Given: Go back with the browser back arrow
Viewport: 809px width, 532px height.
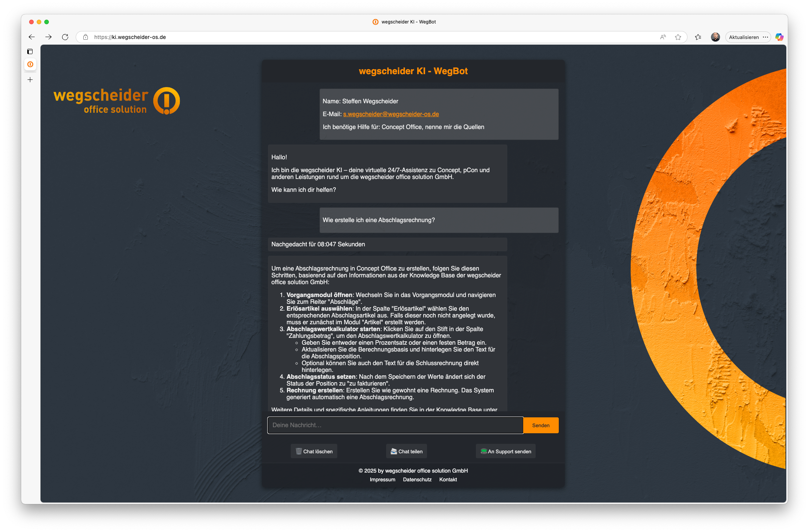Looking at the screenshot, I should (x=32, y=37).
